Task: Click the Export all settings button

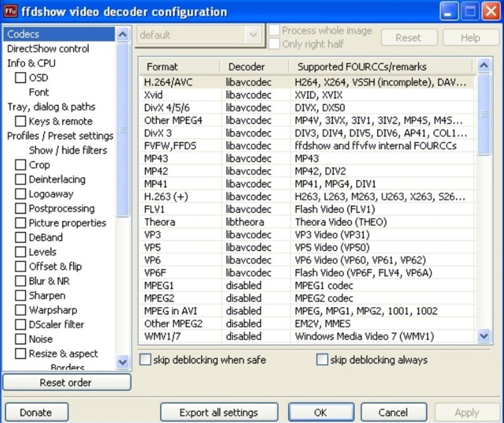Action: (219, 412)
